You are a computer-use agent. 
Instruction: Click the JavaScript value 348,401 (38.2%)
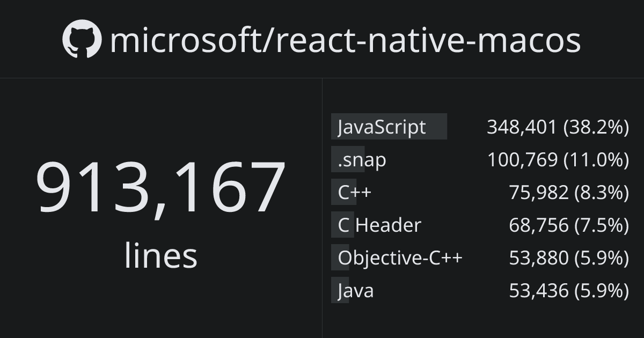558,127
